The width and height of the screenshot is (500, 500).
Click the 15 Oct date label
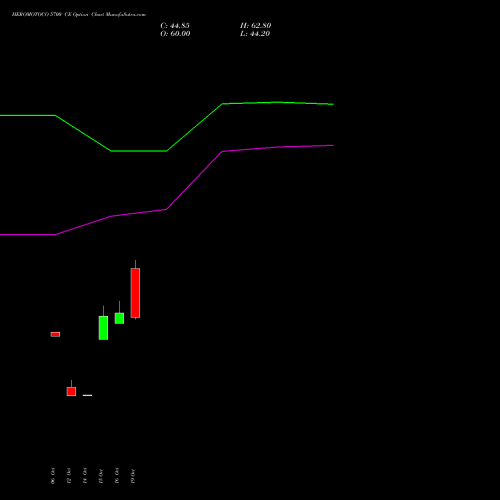coord(101,476)
